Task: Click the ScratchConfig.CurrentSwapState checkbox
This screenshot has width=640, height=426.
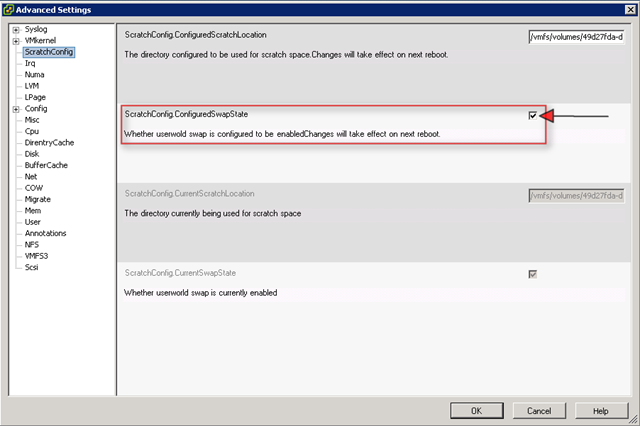Action: tap(533, 273)
